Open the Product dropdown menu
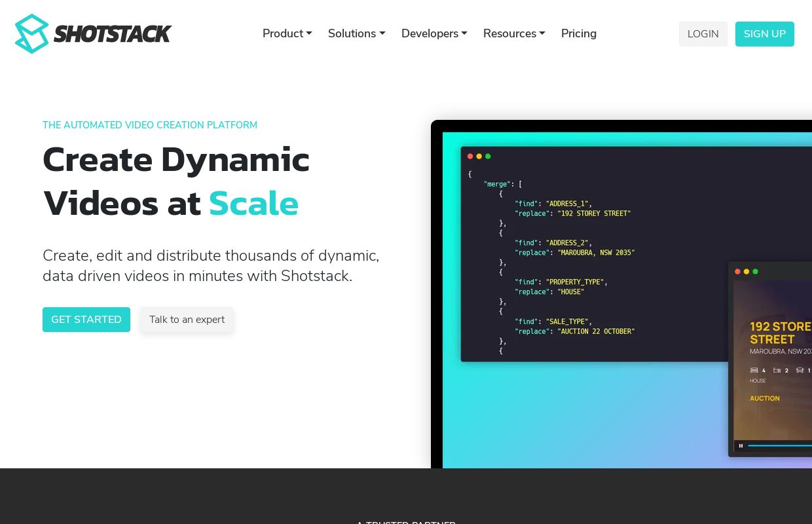This screenshot has width=812, height=524. [x=287, y=33]
